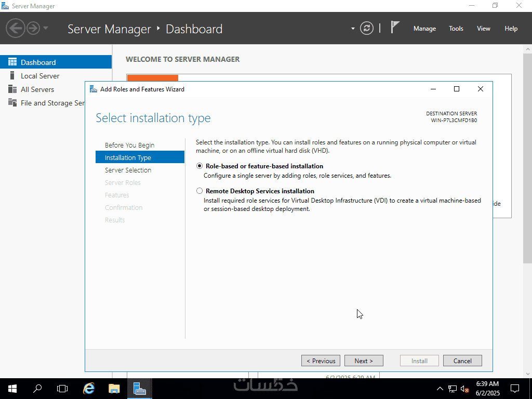Open the Manage menu

click(x=424, y=29)
